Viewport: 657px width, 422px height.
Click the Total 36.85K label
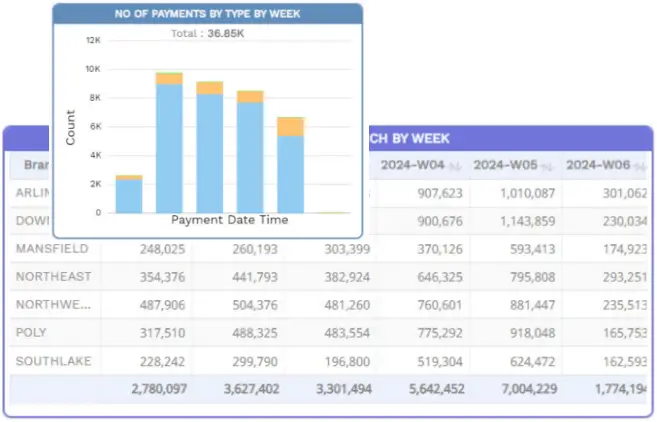click(207, 32)
